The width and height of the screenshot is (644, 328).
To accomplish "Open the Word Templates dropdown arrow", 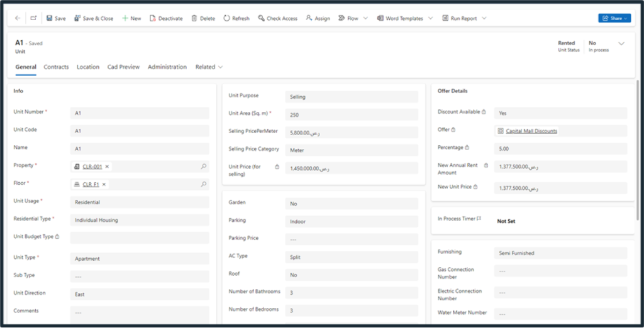I will click(x=430, y=18).
